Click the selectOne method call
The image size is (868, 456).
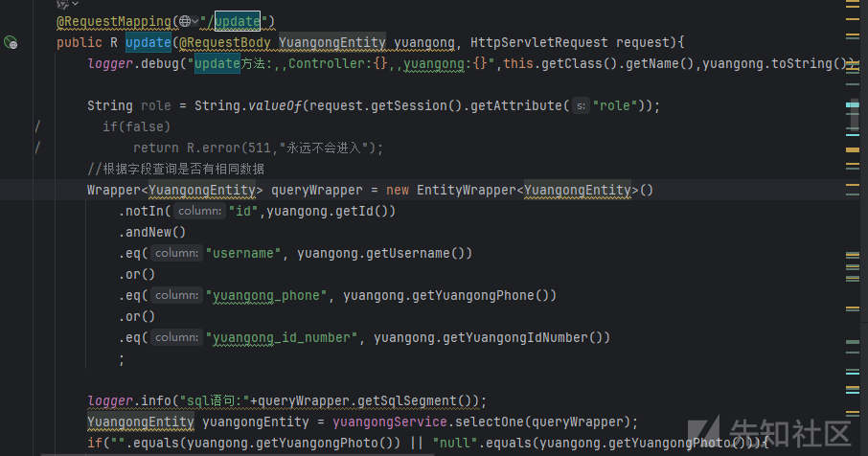pyautogui.click(x=489, y=422)
